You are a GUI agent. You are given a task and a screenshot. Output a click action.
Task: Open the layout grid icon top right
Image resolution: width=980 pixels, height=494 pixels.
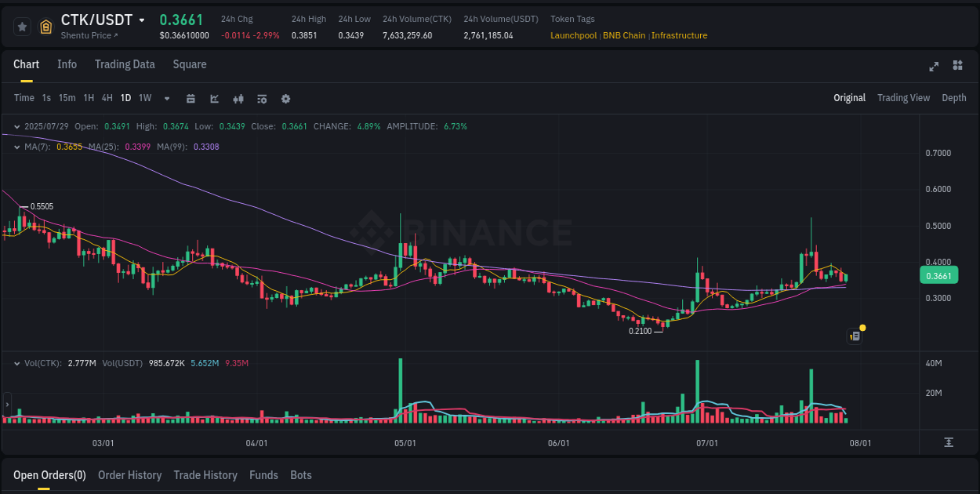[957, 67]
